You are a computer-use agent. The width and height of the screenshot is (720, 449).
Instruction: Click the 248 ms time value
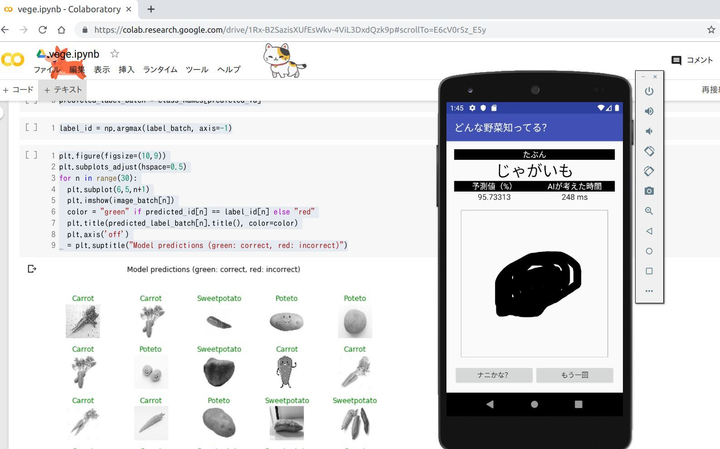574,197
